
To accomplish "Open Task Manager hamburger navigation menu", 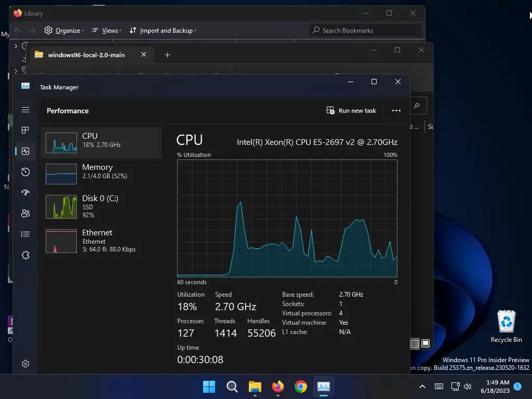I will tap(25, 110).
